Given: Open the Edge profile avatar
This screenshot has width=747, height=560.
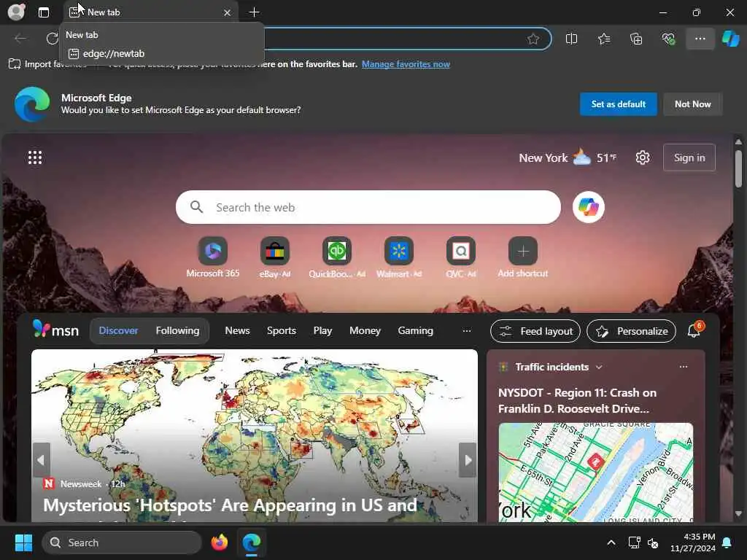Looking at the screenshot, I should click(17, 12).
